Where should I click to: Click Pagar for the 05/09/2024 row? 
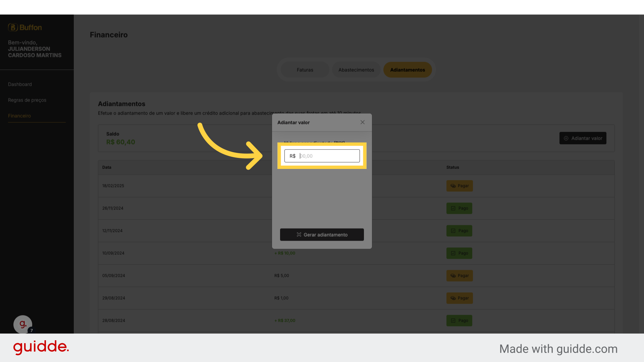(460, 276)
